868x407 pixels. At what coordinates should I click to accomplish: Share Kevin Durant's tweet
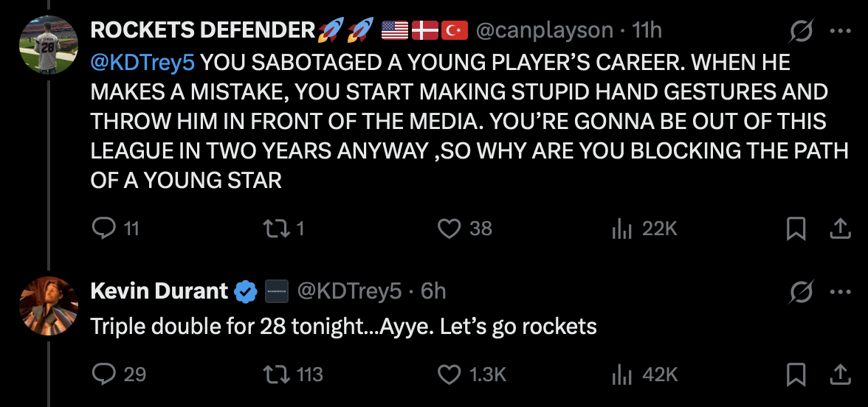click(x=840, y=375)
